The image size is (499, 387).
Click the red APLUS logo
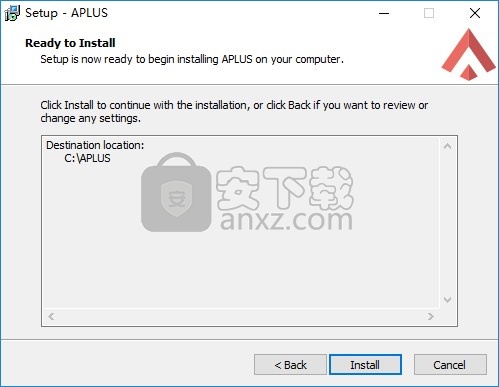[469, 54]
